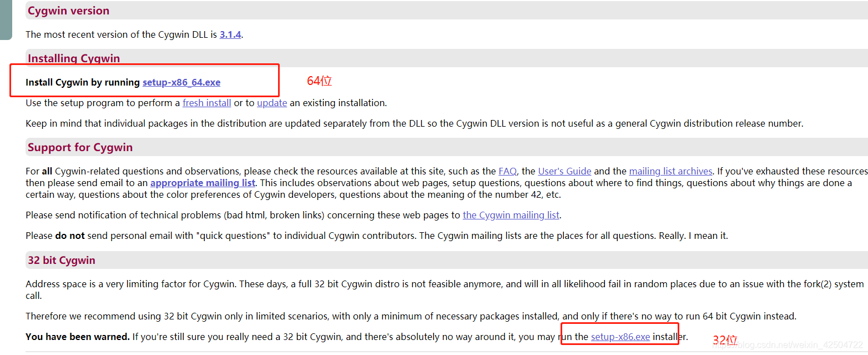Download setup-x86_64.exe installer

[181, 82]
